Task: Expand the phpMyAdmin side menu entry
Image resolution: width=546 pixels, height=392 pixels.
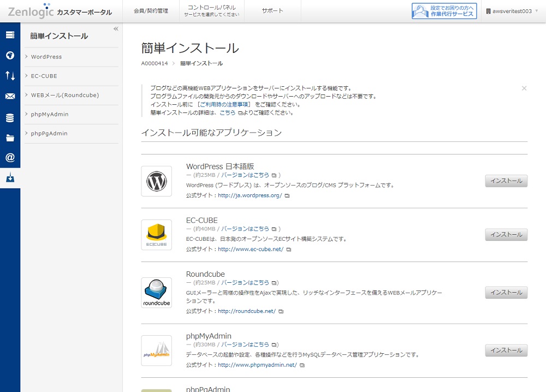Action: [50, 114]
